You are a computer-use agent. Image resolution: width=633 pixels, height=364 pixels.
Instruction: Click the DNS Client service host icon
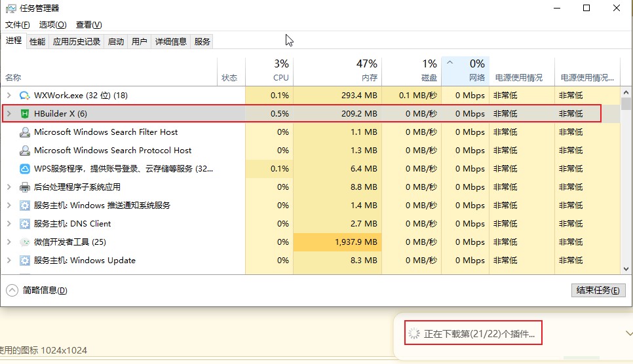click(x=25, y=224)
